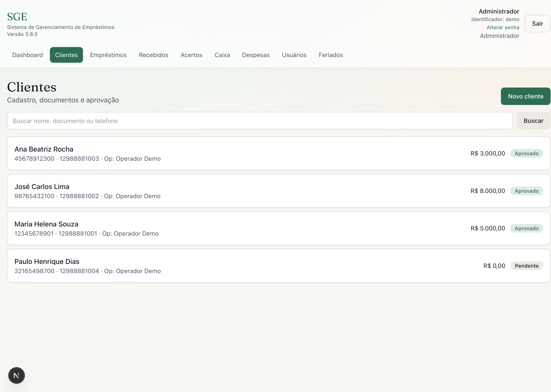The height and width of the screenshot is (392, 551).
Task: Click the document line 45678912300 of Ana Beatriz
Action: pyautogui.click(x=87, y=159)
